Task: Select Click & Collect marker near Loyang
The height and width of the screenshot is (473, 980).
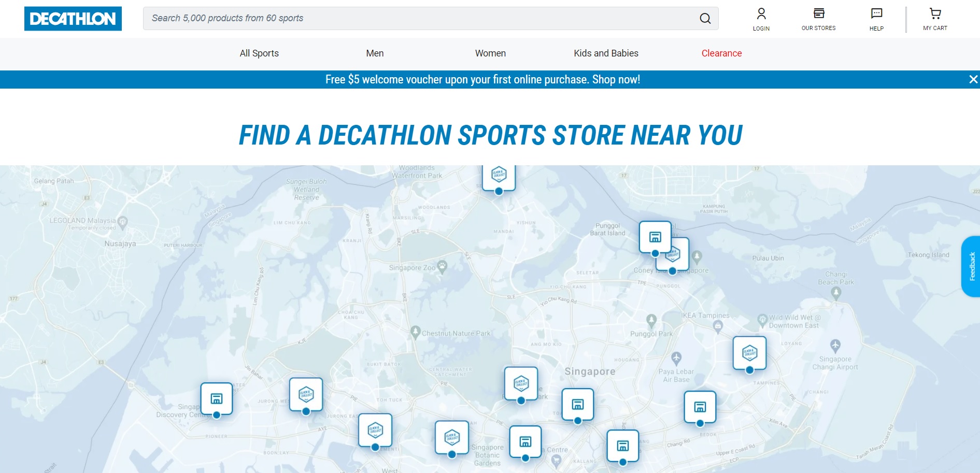Action: 749,353
